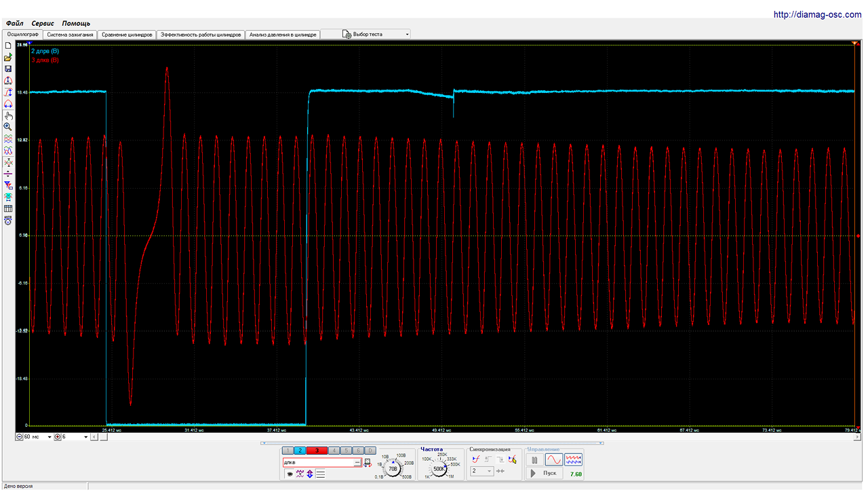Select the Осциллограф tab
868x492 pixels.
pyautogui.click(x=22, y=34)
